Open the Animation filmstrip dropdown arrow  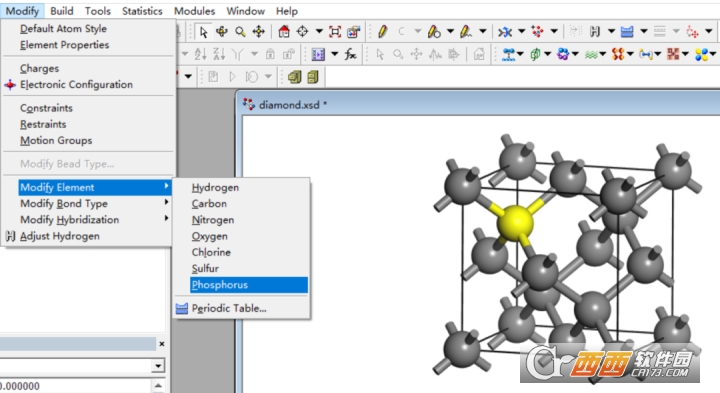pyautogui.click(x=335, y=55)
